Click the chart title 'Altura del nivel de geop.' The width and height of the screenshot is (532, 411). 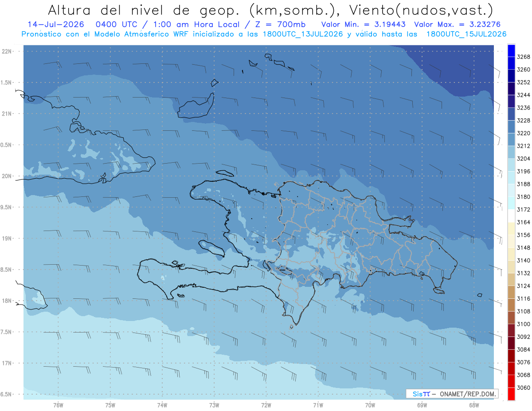point(144,10)
